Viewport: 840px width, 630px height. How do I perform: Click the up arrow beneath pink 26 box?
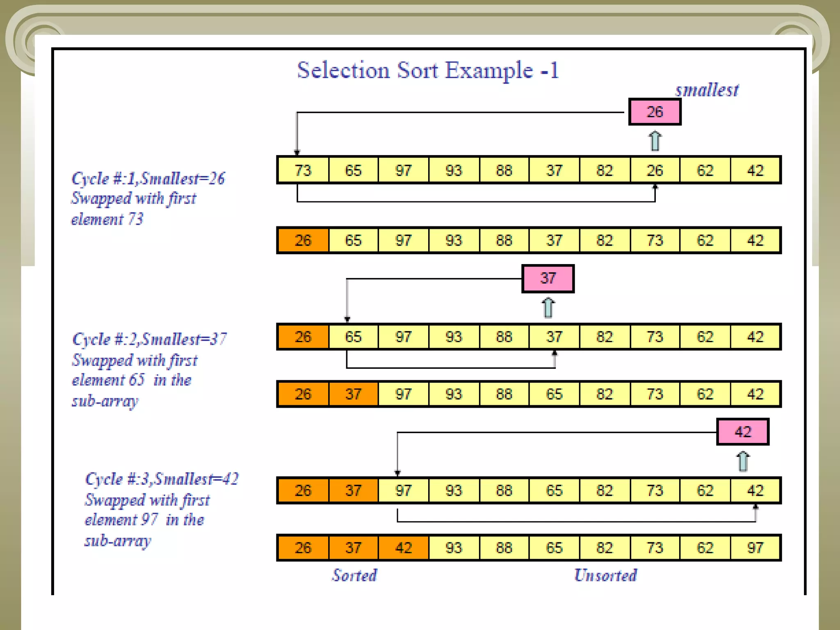tap(655, 141)
